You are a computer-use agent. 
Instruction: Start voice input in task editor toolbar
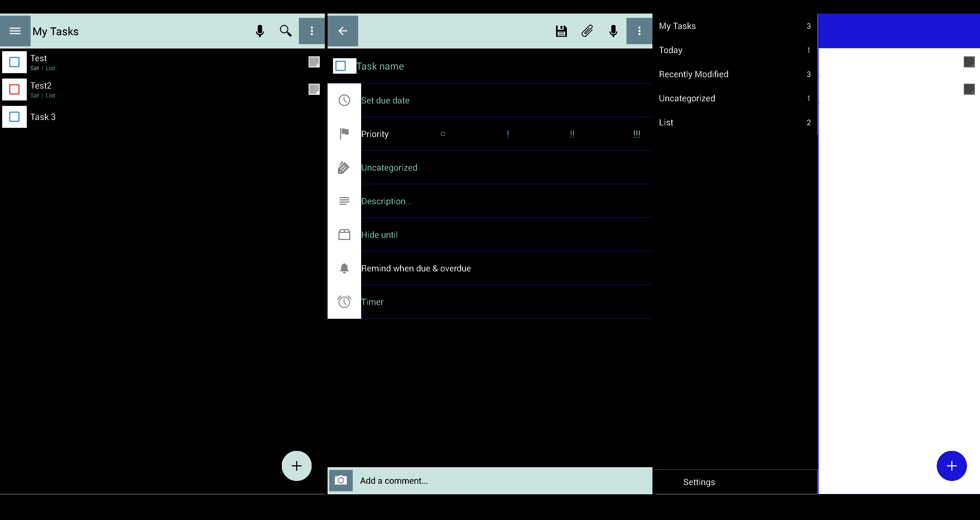[x=613, y=31]
